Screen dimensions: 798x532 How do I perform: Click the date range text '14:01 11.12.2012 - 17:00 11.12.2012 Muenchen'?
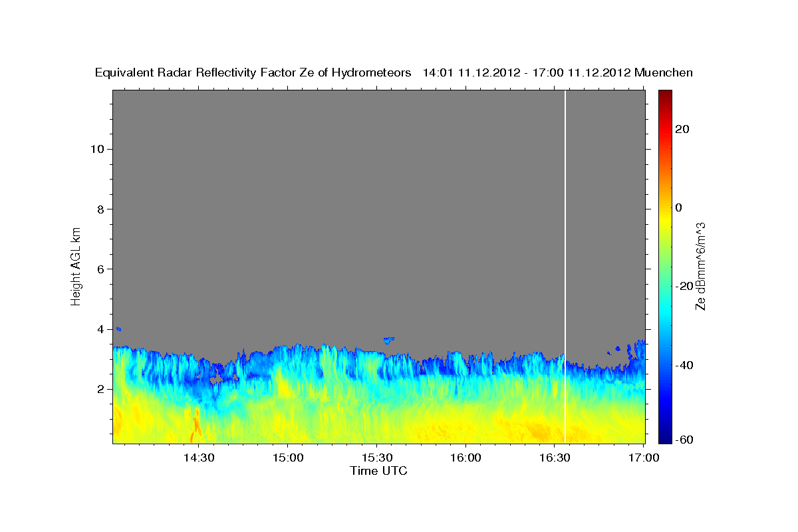(x=558, y=73)
